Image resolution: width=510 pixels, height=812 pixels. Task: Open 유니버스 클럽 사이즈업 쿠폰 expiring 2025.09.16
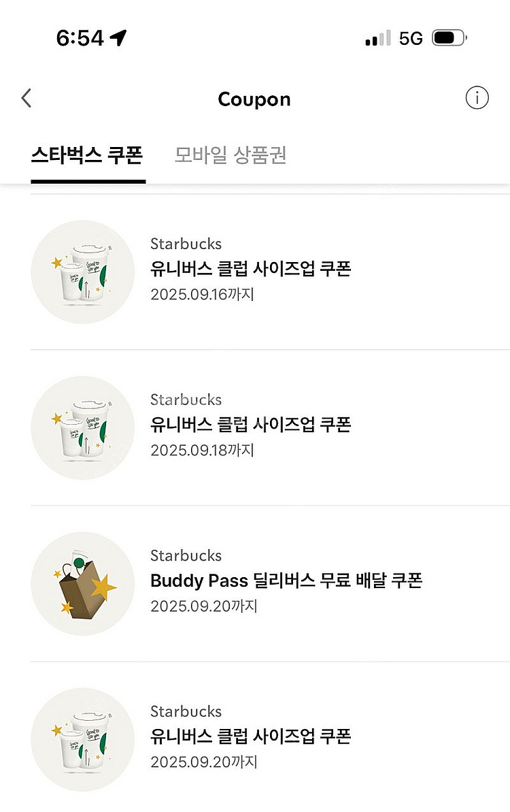[250, 269]
